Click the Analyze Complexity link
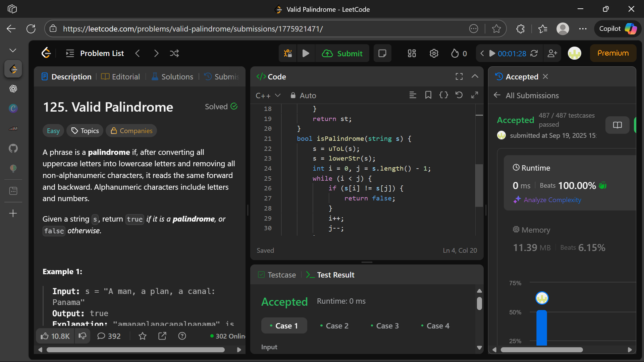Image resolution: width=644 pixels, height=362 pixels. click(x=552, y=200)
